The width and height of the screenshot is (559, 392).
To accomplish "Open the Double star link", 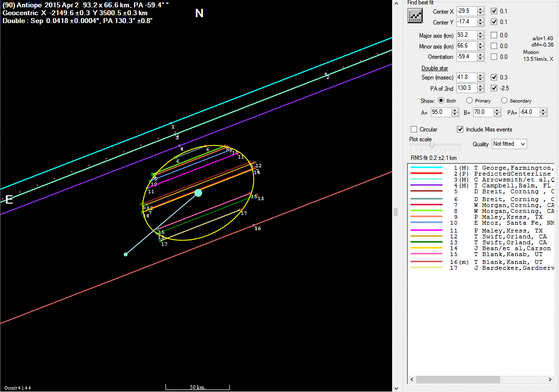I will (434, 68).
